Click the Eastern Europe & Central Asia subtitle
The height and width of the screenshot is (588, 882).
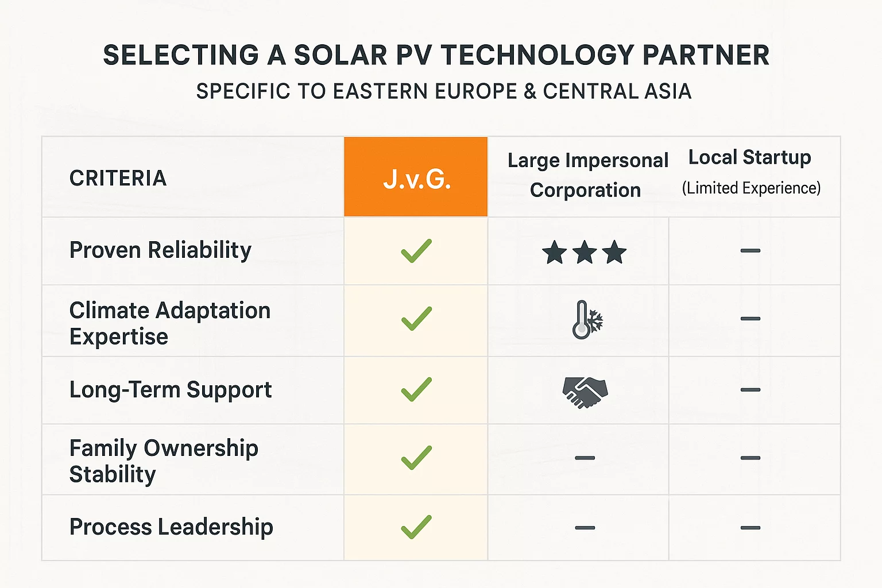click(x=443, y=92)
